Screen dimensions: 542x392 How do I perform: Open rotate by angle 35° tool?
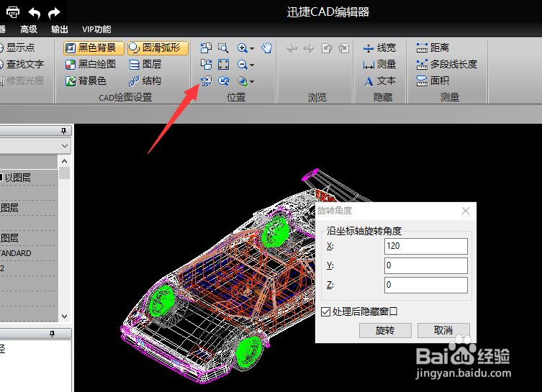click(x=206, y=81)
